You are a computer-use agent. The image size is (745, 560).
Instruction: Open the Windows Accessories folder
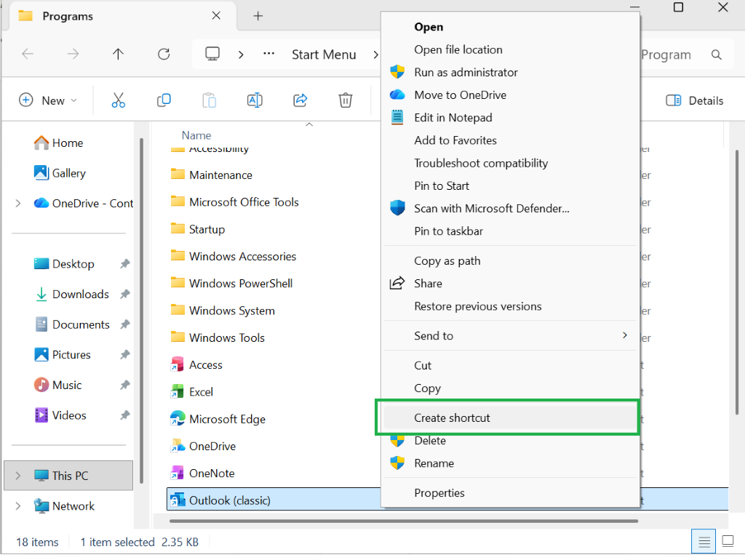234,256
